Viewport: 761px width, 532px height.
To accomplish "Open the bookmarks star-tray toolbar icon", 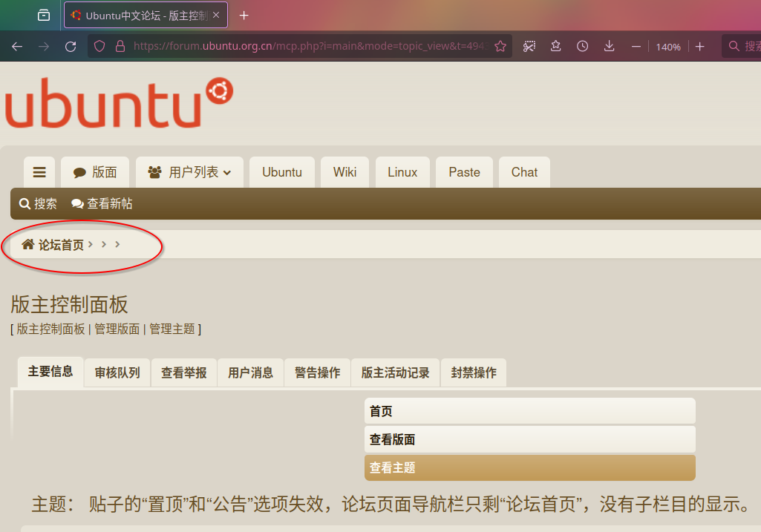I will [555, 47].
